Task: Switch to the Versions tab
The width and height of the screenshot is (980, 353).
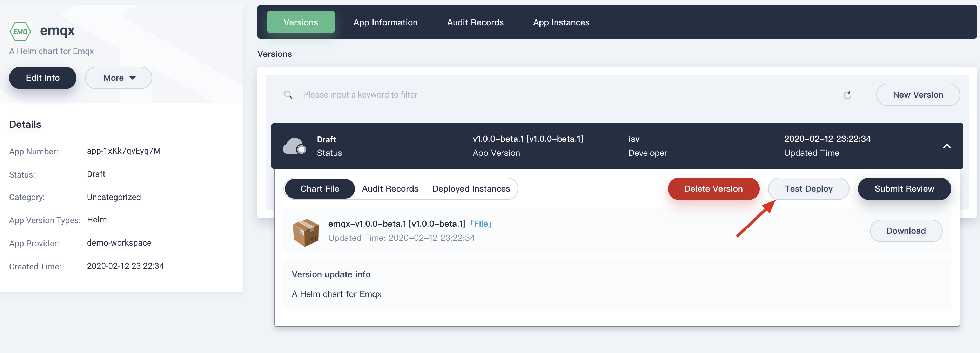Action: 301,22
